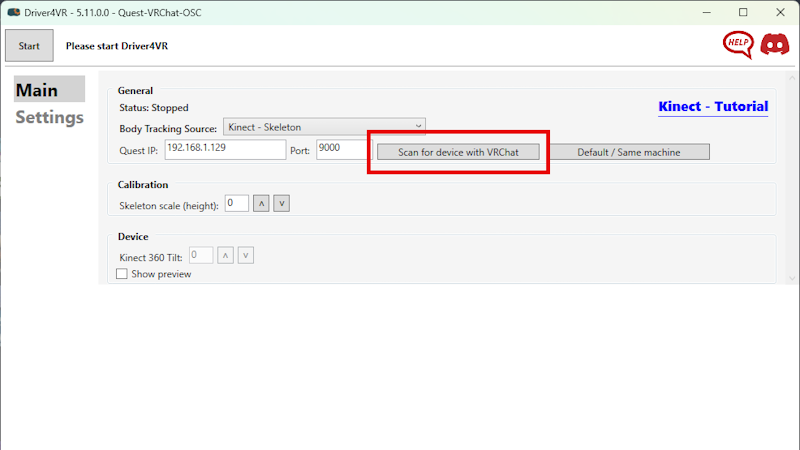Click the Skeleton scale height field

point(236,203)
